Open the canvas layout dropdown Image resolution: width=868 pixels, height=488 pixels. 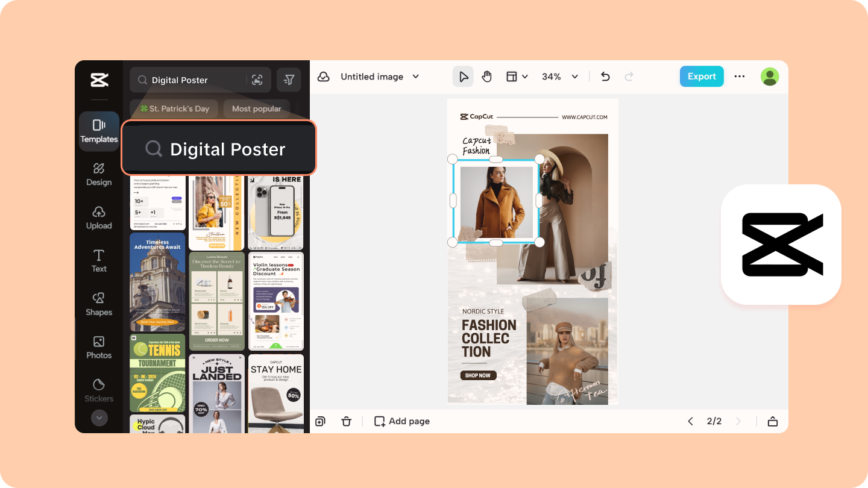coord(517,77)
